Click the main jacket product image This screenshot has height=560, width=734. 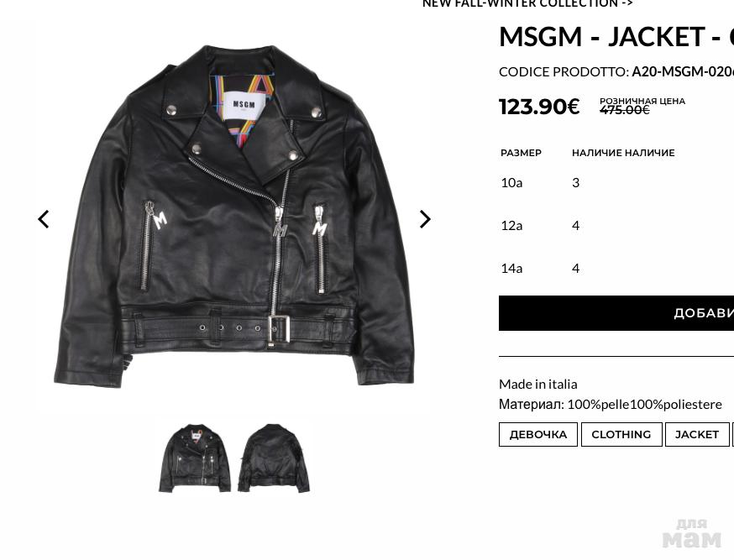point(234,215)
